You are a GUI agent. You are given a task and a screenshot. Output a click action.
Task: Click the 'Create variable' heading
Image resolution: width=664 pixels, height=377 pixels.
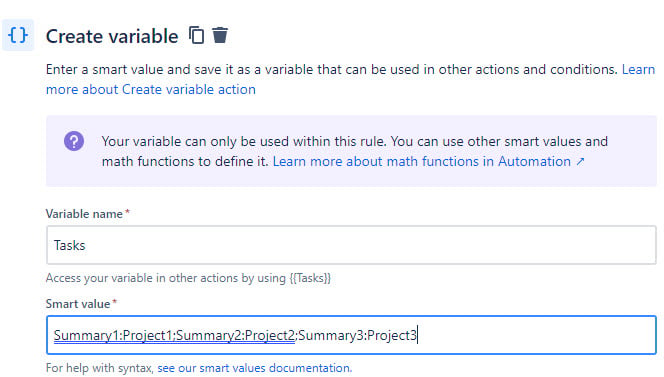(112, 36)
